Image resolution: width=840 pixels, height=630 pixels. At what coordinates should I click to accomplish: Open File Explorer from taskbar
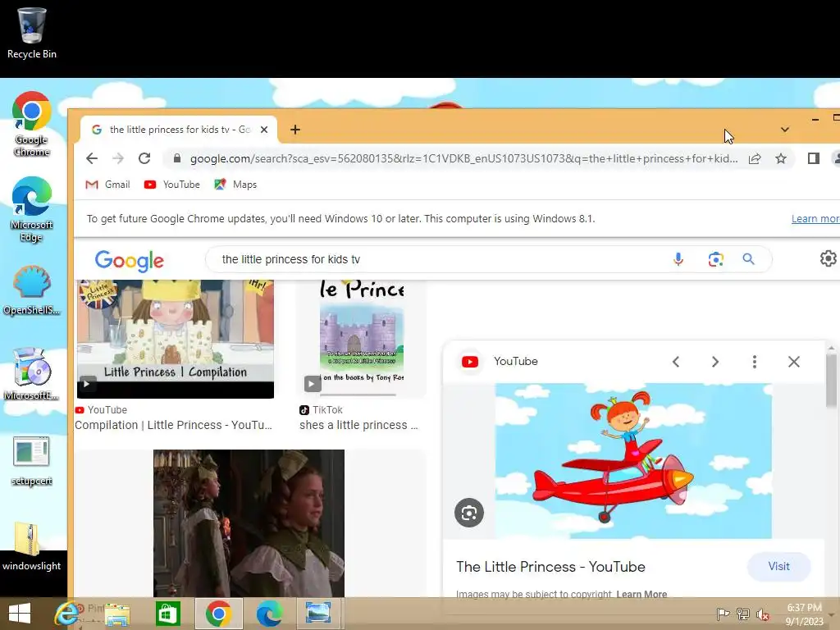pos(117,614)
